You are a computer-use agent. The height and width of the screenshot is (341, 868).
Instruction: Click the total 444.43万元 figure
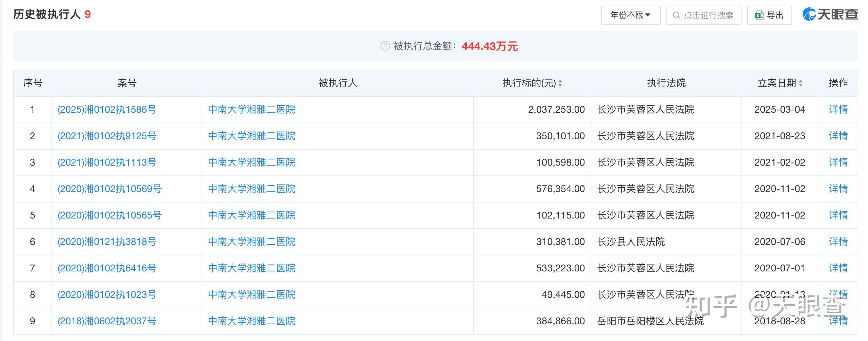tap(490, 46)
